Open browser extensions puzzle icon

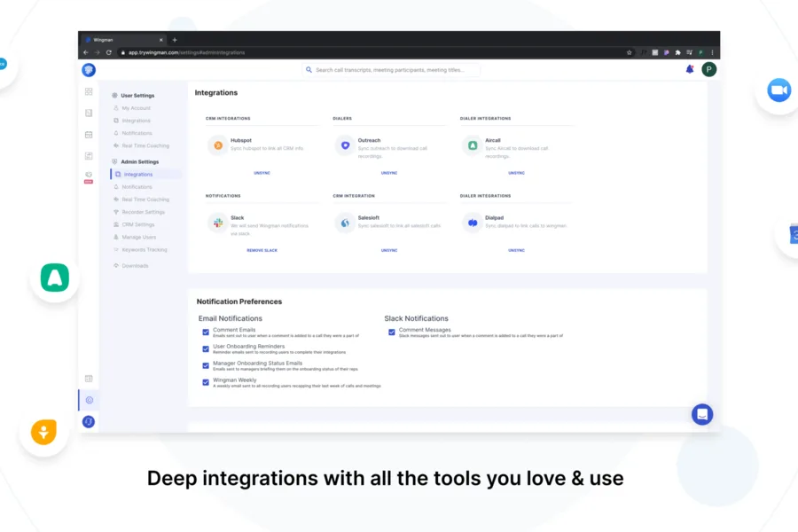[678, 52]
